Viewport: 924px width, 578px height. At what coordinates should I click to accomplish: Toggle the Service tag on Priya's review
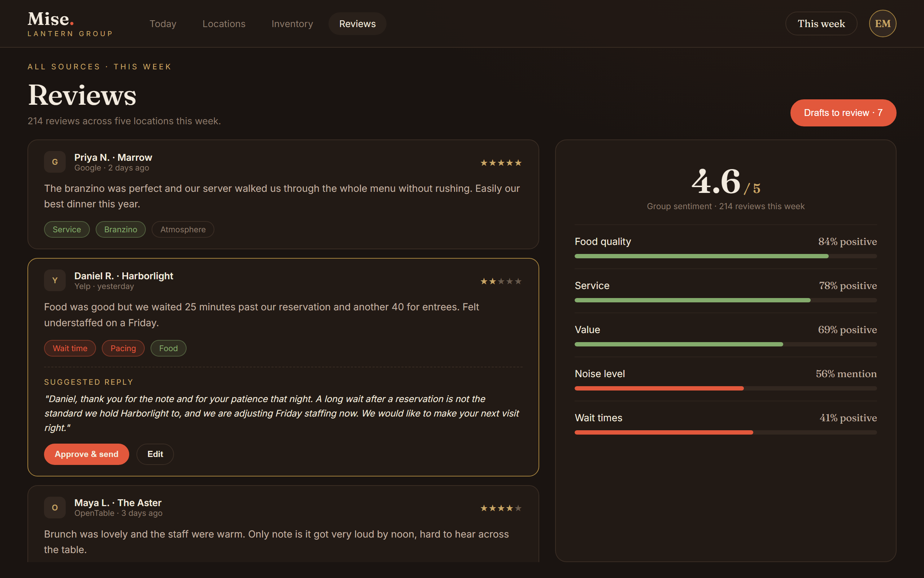67,229
